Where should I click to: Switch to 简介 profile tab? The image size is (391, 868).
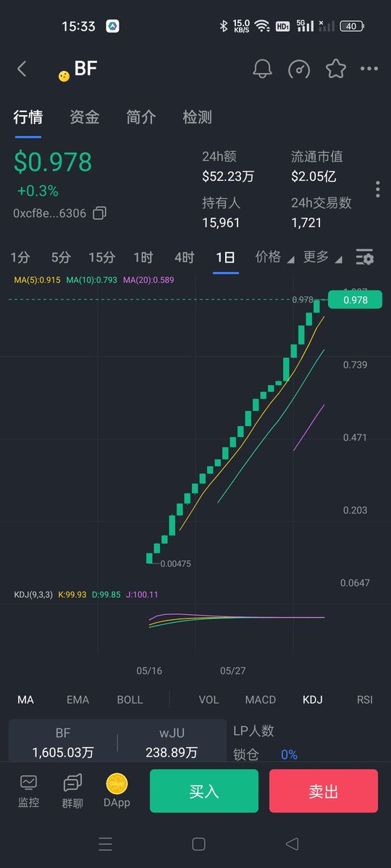point(140,117)
